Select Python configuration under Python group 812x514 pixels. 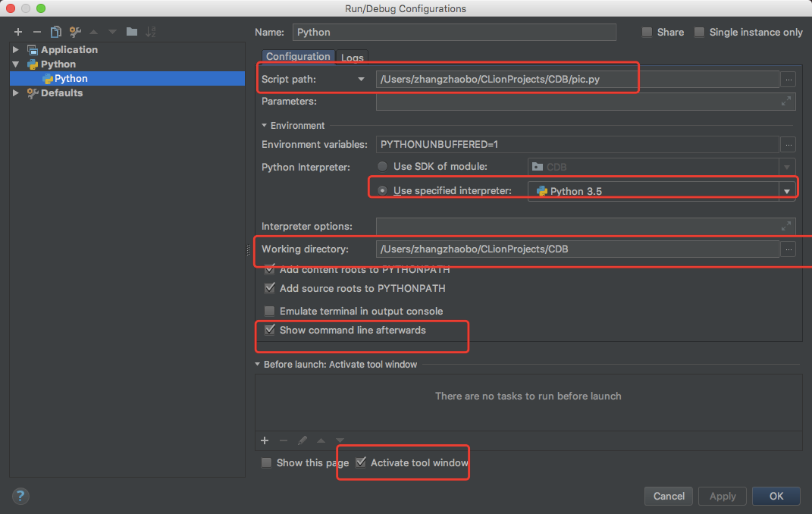coord(127,79)
